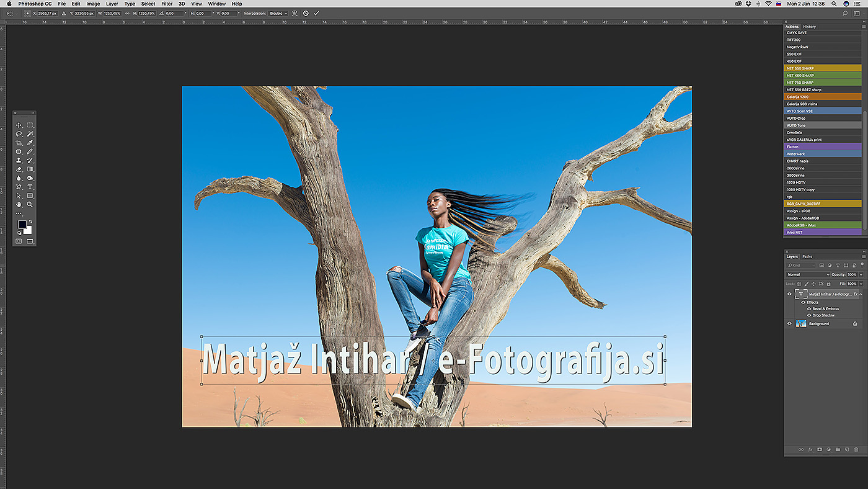The height and width of the screenshot is (489, 868).
Task: Click the foreground color swatch
Action: 22,224
